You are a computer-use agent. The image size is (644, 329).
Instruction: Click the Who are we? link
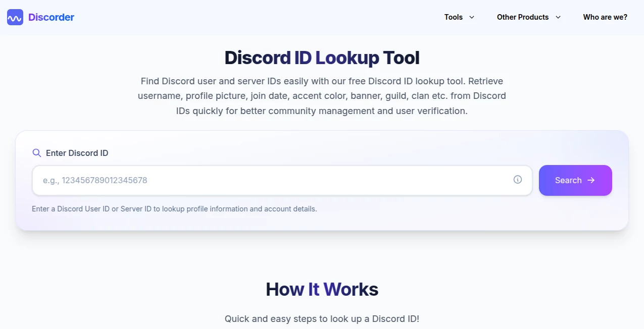pos(605,17)
